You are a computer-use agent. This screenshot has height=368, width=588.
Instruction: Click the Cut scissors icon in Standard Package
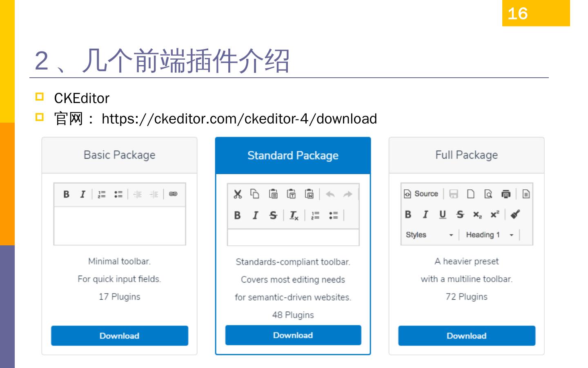pyautogui.click(x=238, y=194)
